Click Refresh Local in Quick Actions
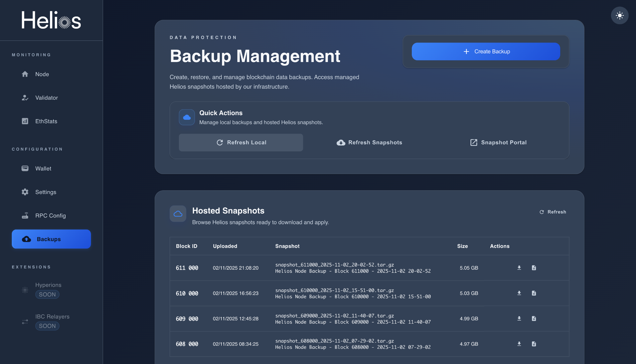The height and width of the screenshot is (364, 636). pos(241,142)
